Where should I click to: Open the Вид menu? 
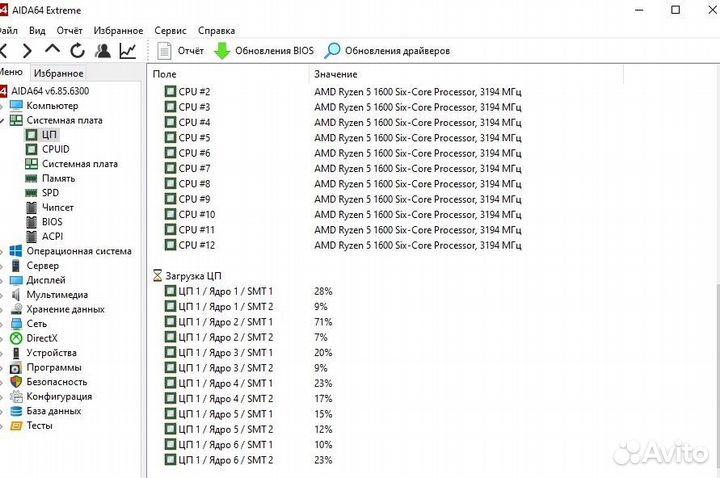tap(37, 31)
